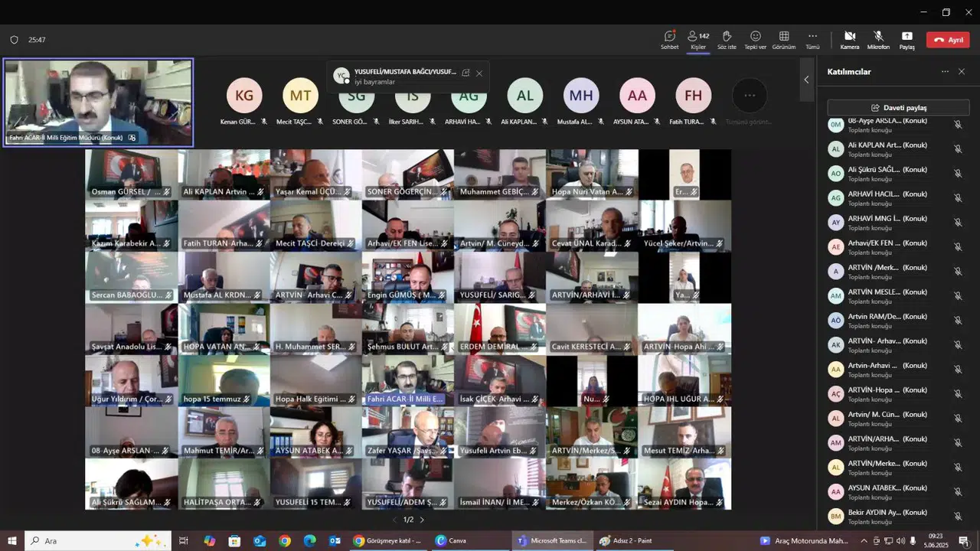
Task: Start screen sharing with Paylaş
Action: [906, 39]
